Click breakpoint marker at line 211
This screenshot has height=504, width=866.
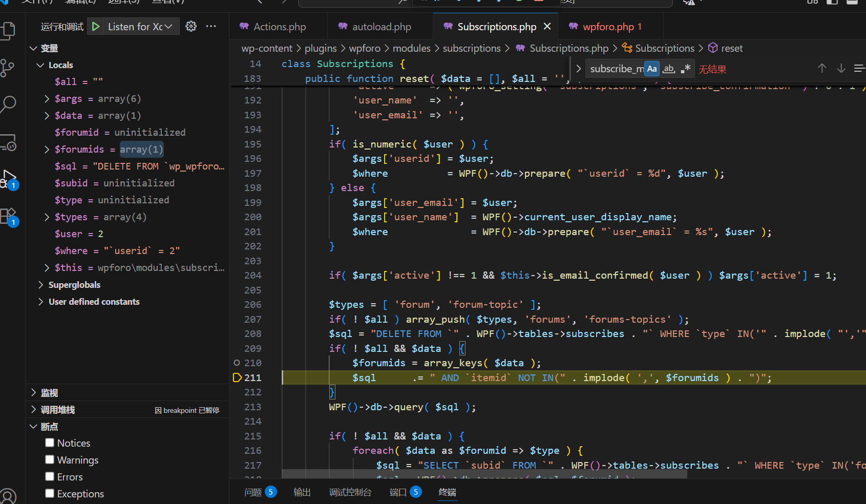click(237, 377)
